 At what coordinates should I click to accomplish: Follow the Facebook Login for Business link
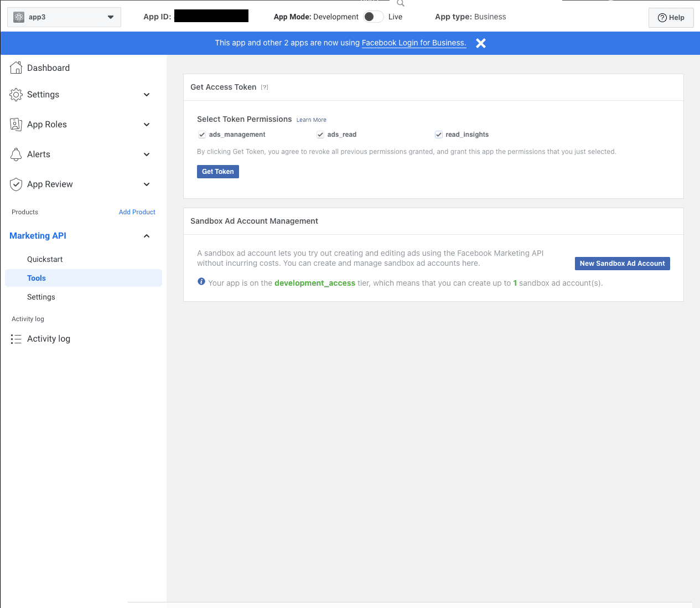click(x=414, y=43)
